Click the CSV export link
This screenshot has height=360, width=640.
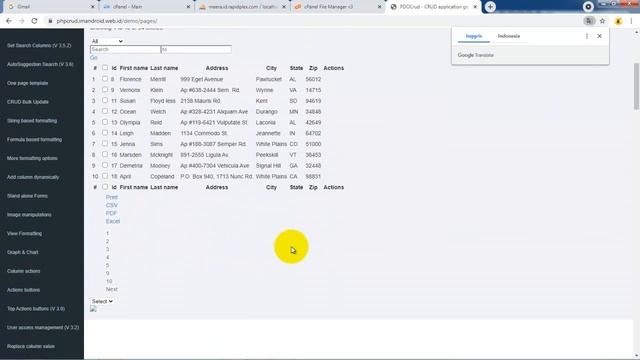(111, 205)
